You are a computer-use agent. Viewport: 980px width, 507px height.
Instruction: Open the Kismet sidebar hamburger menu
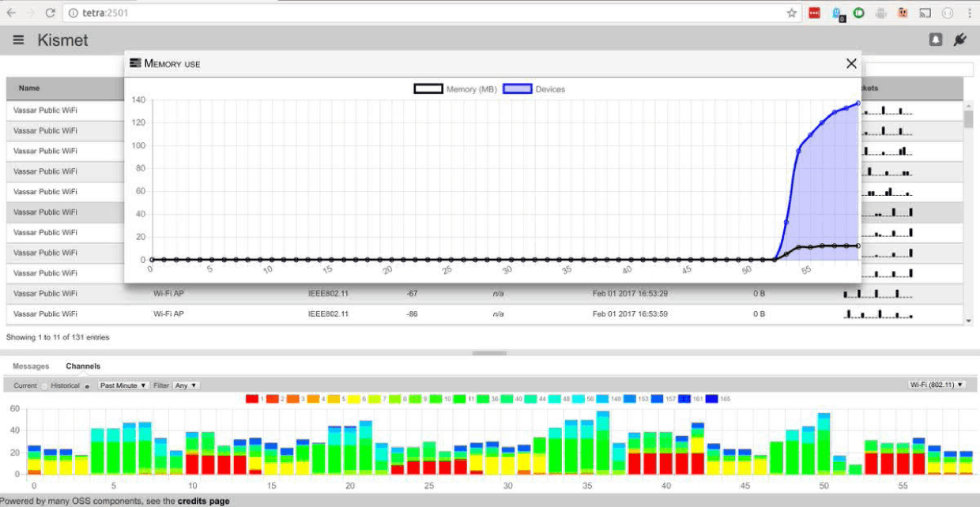(17, 39)
